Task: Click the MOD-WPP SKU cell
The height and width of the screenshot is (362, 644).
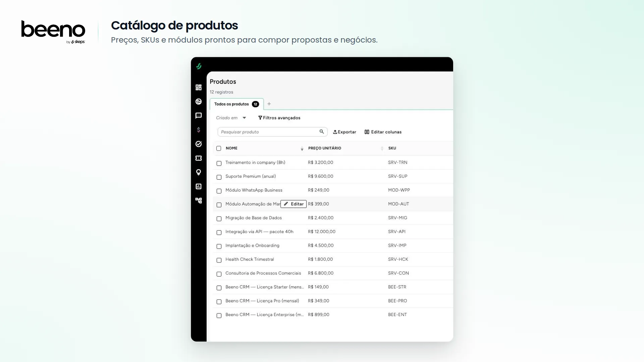Action: (399, 190)
